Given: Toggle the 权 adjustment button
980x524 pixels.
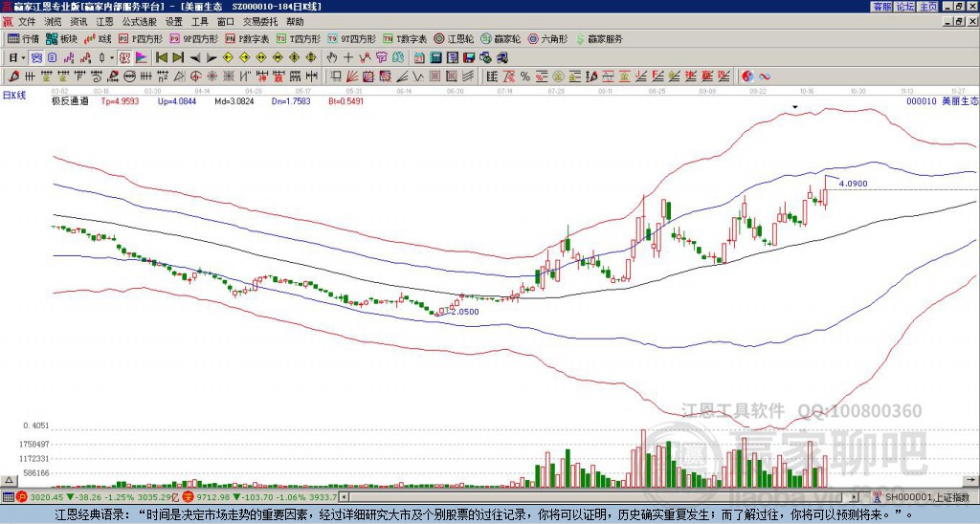Looking at the screenshot, I should (x=124, y=57).
